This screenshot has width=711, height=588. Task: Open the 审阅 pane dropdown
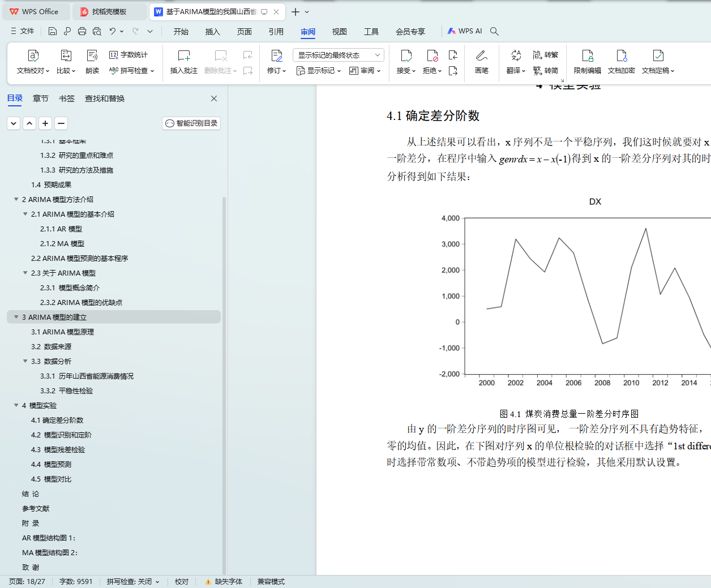point(365,71)
